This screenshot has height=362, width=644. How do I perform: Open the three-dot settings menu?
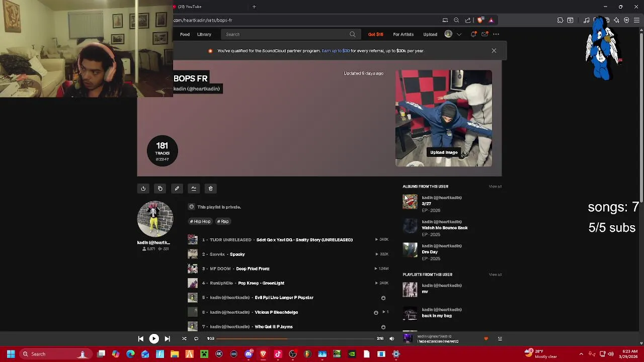[x=496, y=34]
